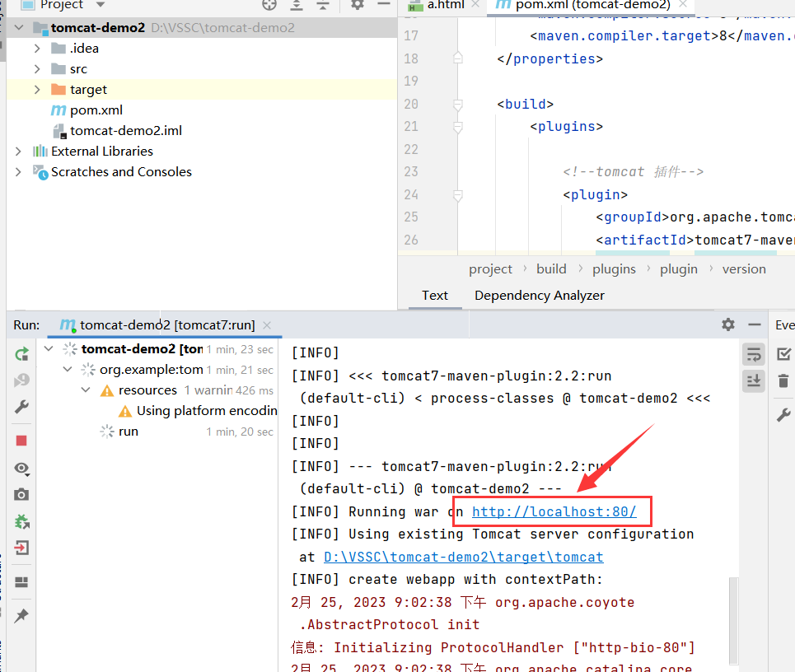The height and width of the screenshot is (672, 795).
Task: Switch to pom.xml editor tab
Action: pyautogui.click(x=592, y=5)
